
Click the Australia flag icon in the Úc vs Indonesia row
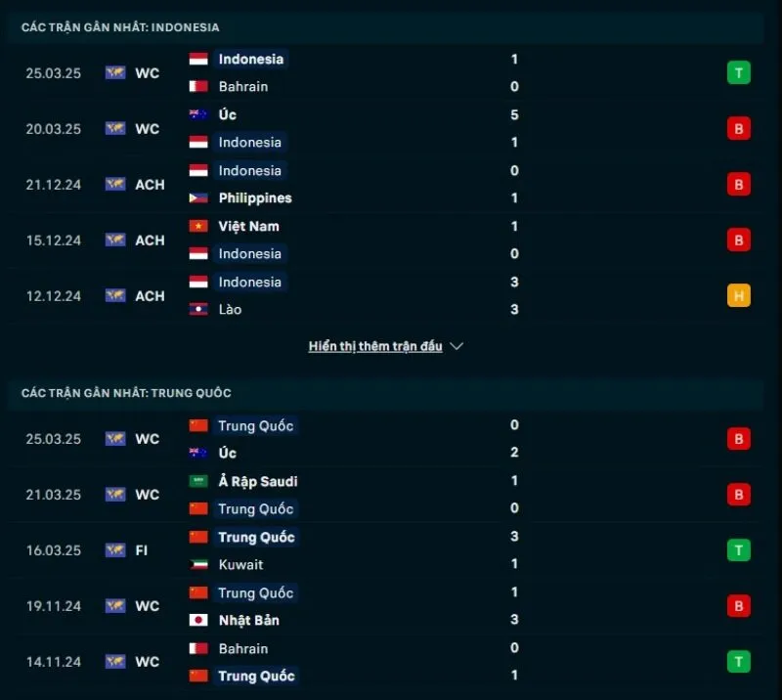pyautogui.click(x=197, y=114)
